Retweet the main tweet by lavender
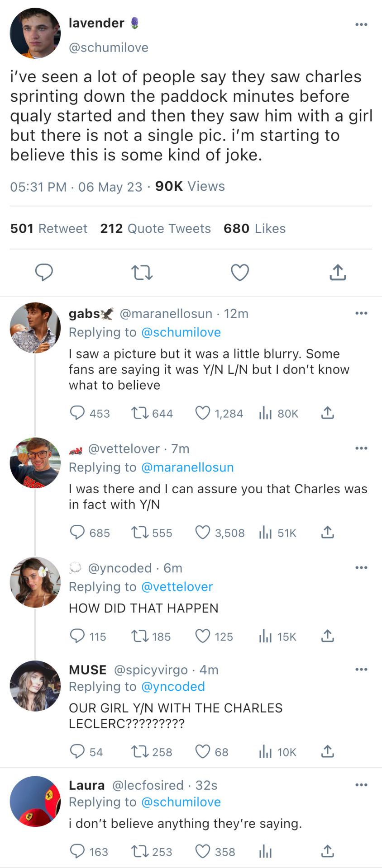The width and height of the screenshot is (382, 868). [142, 273]
